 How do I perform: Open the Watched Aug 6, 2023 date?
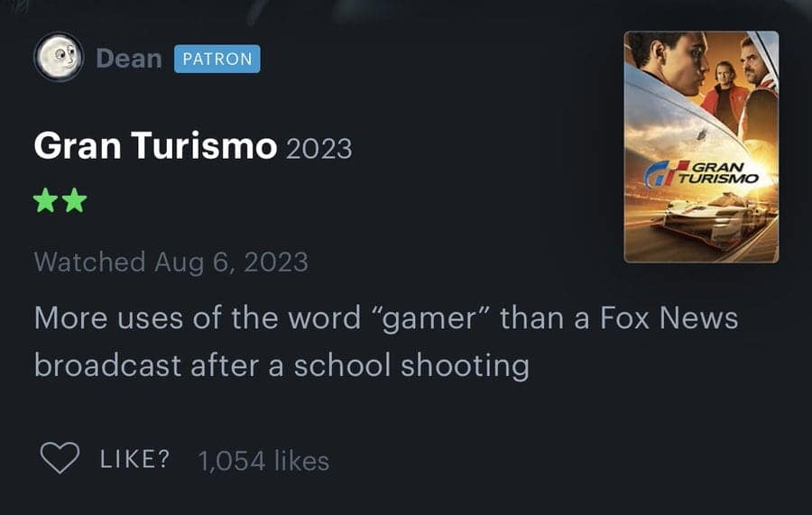pyautogui.click(x=171, y=262)
